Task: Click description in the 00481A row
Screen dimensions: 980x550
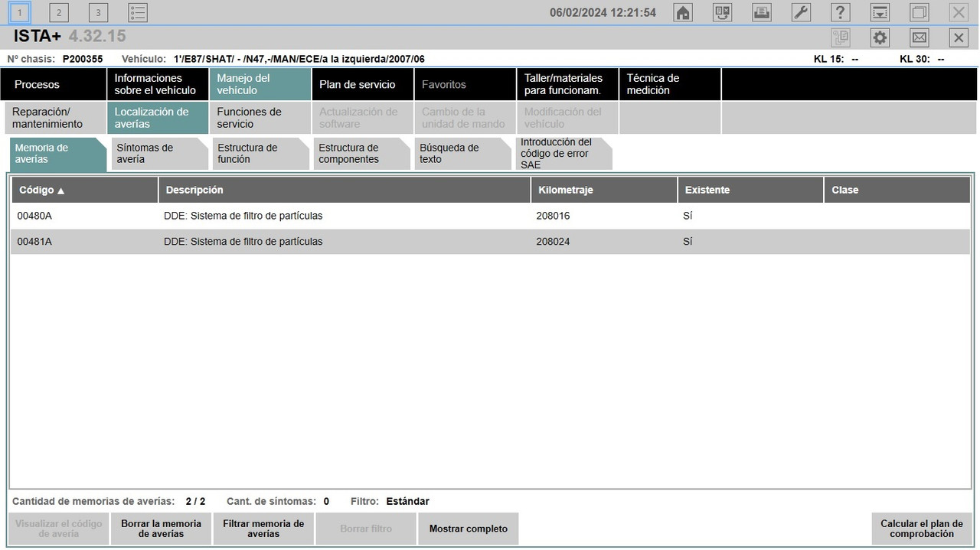Action: click(243, 242)
